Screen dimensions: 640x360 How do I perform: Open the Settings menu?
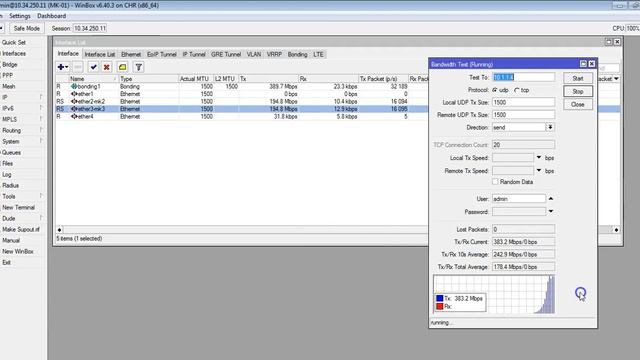(x=20, y=16)
